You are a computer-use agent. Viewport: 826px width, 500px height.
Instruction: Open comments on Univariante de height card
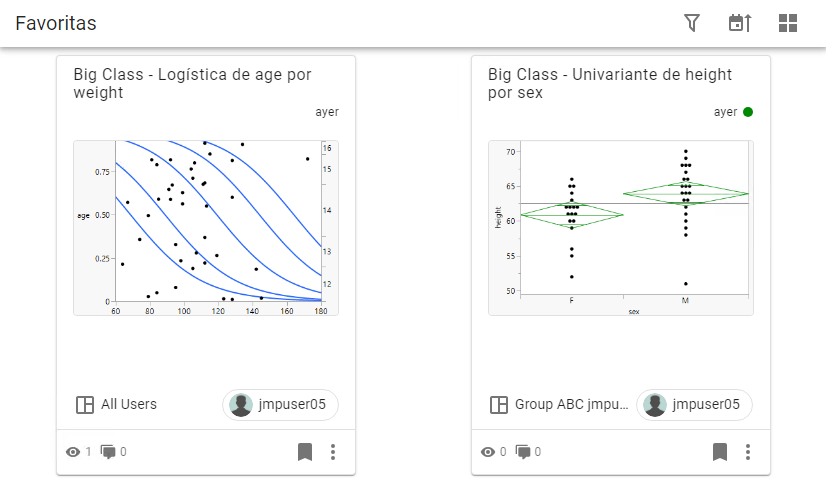click(523, 452)
